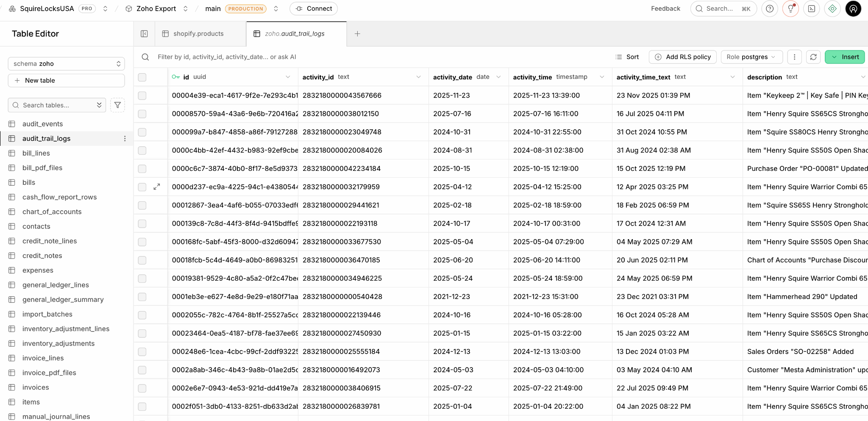Click the filter search magnifier icon
The width and height of the screenshot is (868, 421).
pyautogui.click(x=145, y=57)
